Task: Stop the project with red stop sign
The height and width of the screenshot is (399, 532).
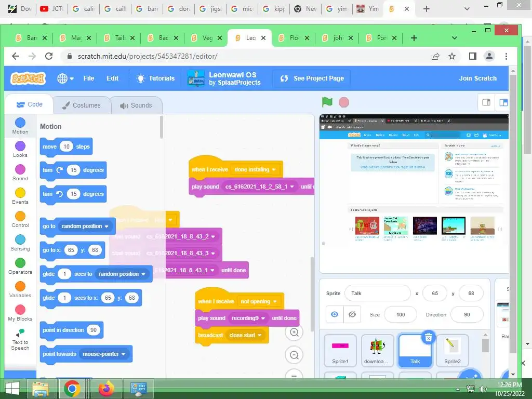Action: pyautogui.click(x=344, y=102)
